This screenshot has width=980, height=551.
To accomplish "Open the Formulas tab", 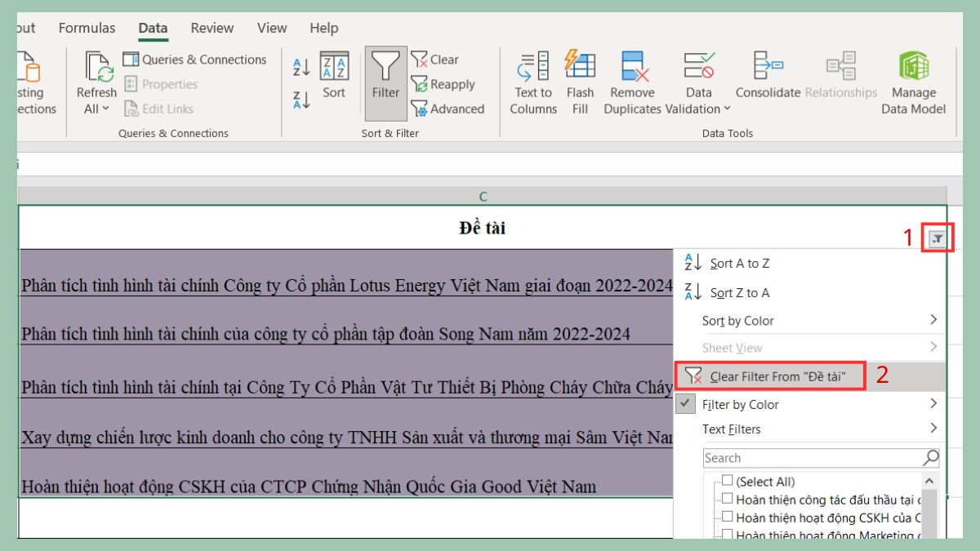I will pyautogui.click(x=87, y=27).
